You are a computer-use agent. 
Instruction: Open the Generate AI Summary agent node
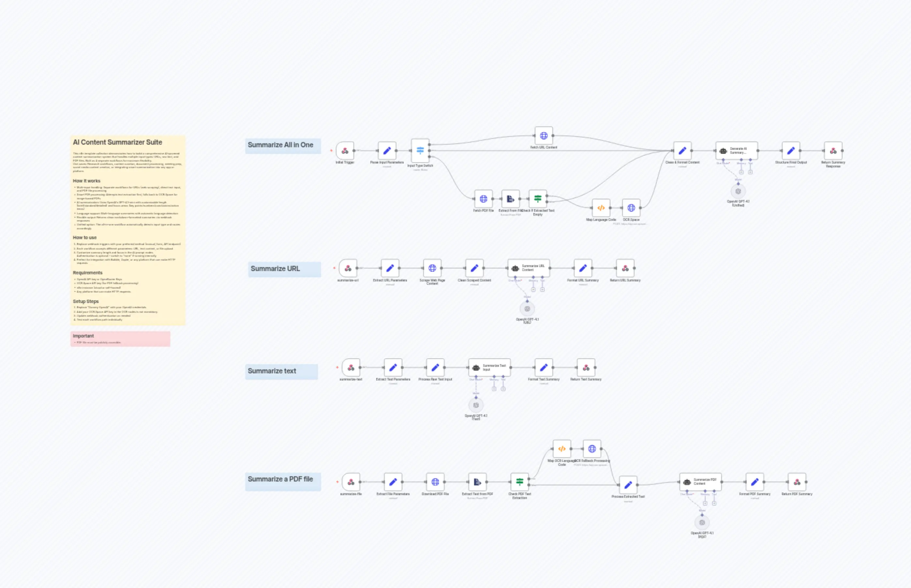tap(737, 151)
